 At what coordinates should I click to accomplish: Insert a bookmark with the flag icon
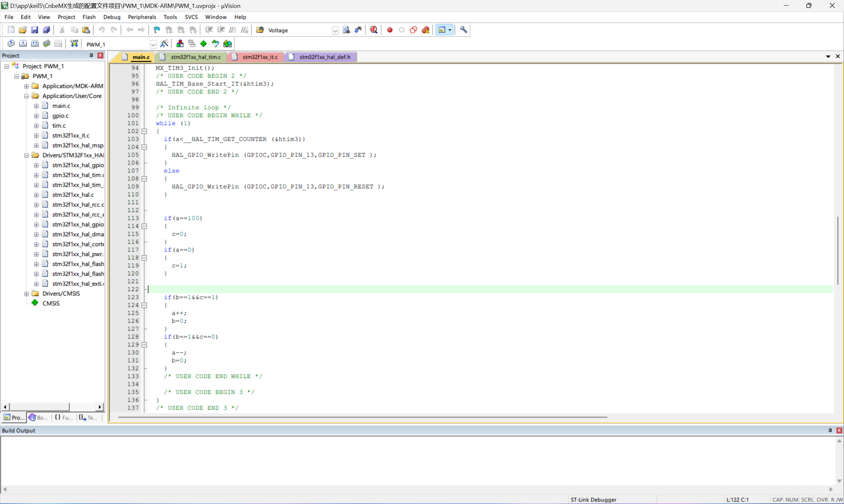click(157, 30)
